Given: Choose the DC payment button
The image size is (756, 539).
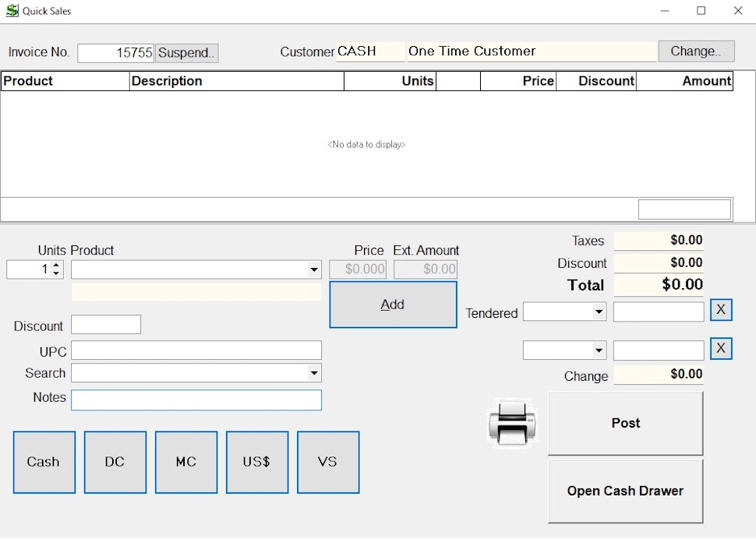Looking at the screenshot, I should click(x=115, y=462).
